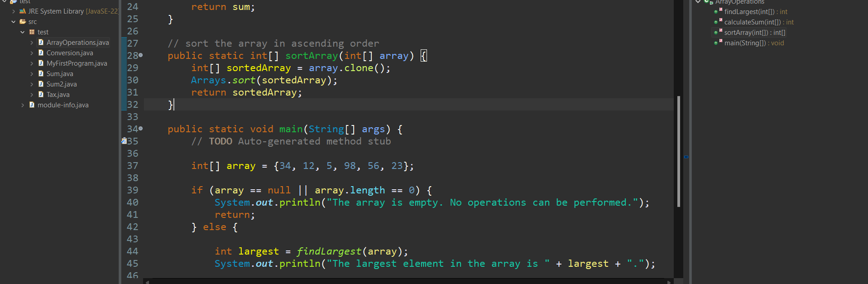
Task: Click the array initializer '{34, 12, 5, 98, 56, 23}'
Action: (340, 166)
